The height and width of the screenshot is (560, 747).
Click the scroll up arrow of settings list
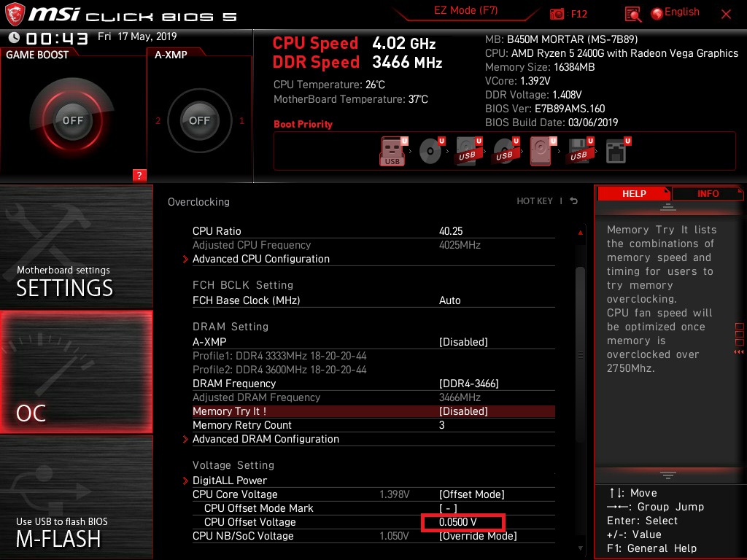(580, 233)
